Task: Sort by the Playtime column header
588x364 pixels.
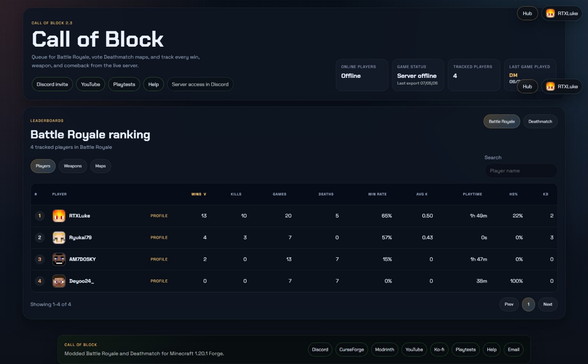Action: pyautogui.click(x=472, y=194)
